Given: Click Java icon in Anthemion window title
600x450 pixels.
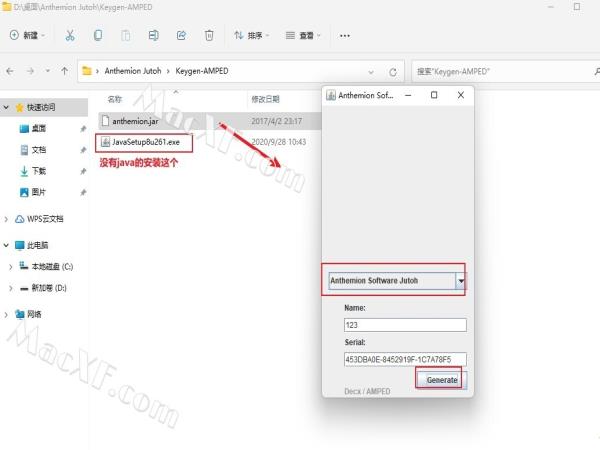Looking at the screenshot, I should (331, 95).
